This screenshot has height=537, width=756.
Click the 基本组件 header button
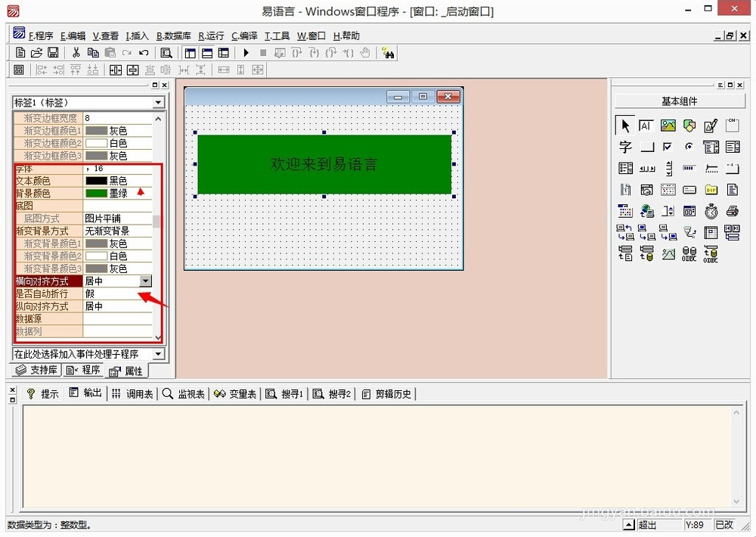(x=680, y=101)
